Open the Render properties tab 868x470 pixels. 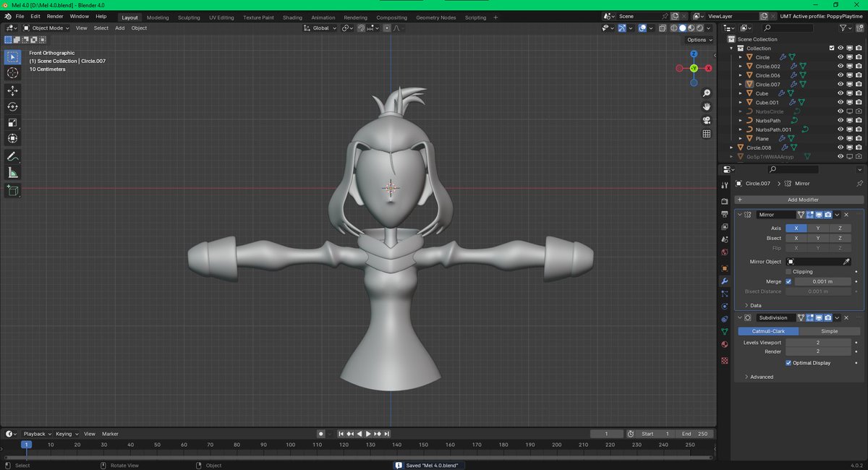coord(725,200)
